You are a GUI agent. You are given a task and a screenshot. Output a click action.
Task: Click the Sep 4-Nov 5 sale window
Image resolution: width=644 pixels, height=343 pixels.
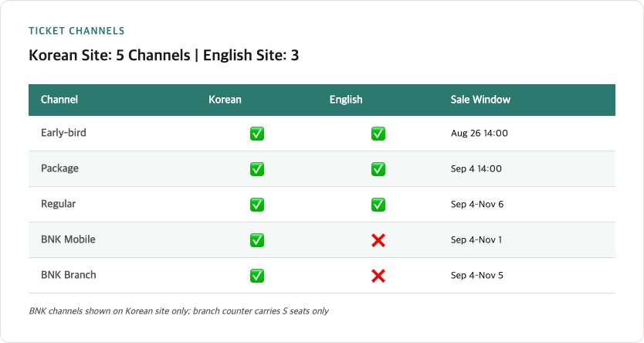[x=476, y=275]
